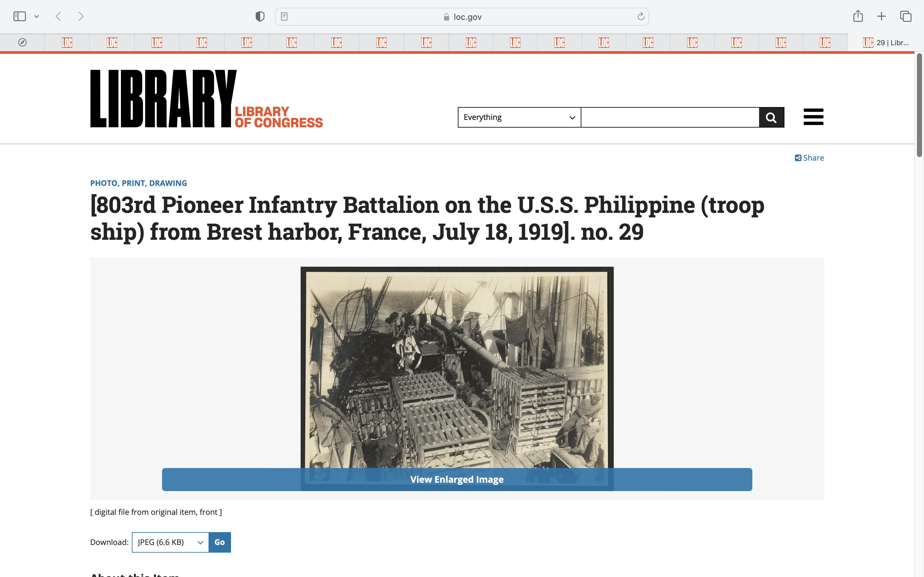Click the page vertical scrollbar

coord(920,105)
